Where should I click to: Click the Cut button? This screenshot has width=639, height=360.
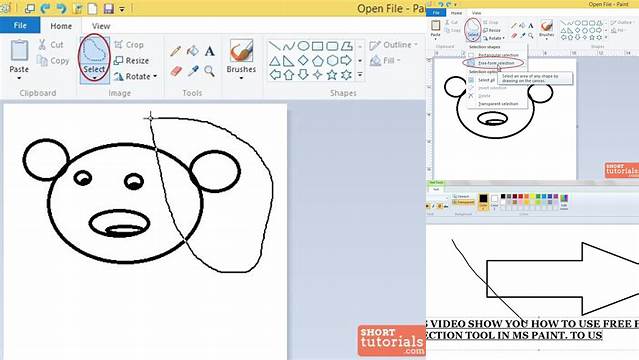coord(51,44)
